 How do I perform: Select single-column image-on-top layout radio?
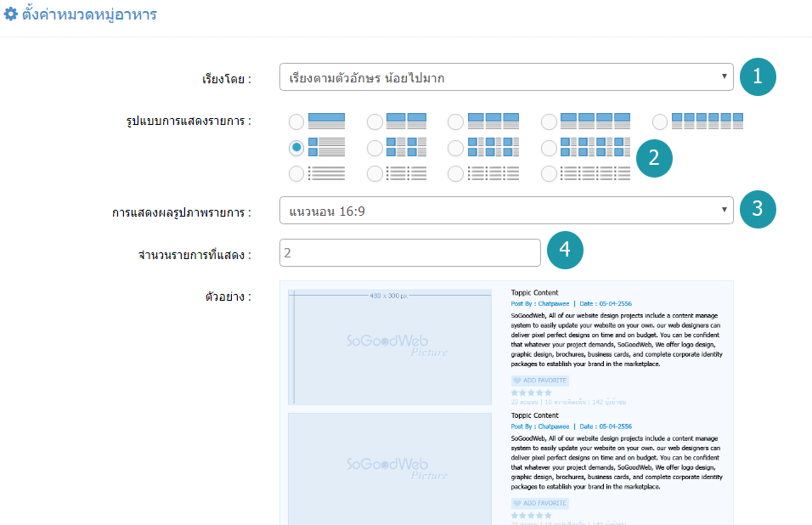296,122
